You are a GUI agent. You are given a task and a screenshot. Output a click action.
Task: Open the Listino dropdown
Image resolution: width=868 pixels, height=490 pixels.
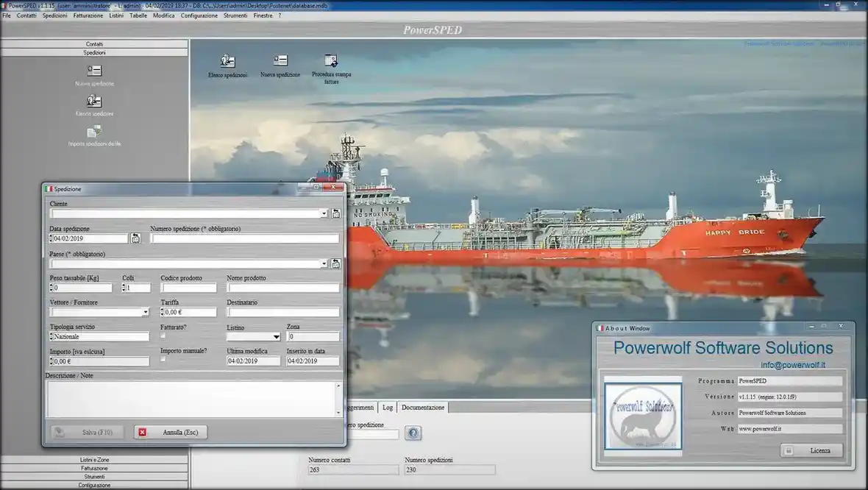(x=276, y=337)
